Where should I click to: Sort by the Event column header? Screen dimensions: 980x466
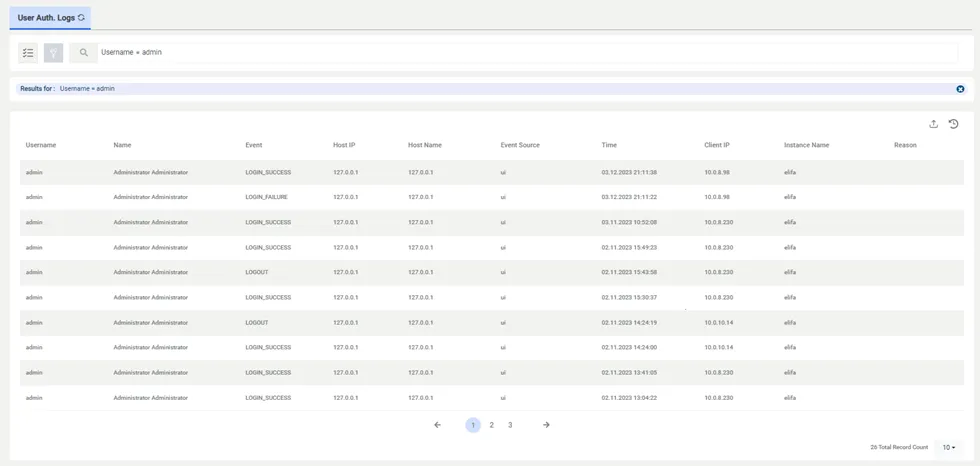254,145
